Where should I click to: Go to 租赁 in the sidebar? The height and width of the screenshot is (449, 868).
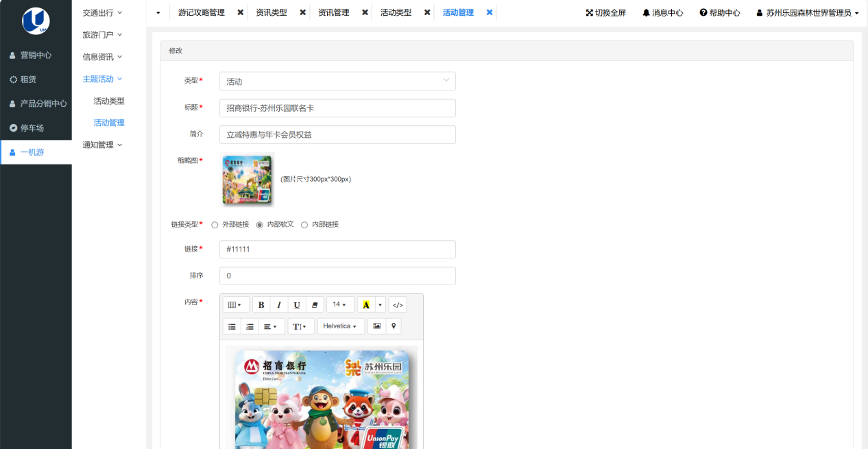36,80
